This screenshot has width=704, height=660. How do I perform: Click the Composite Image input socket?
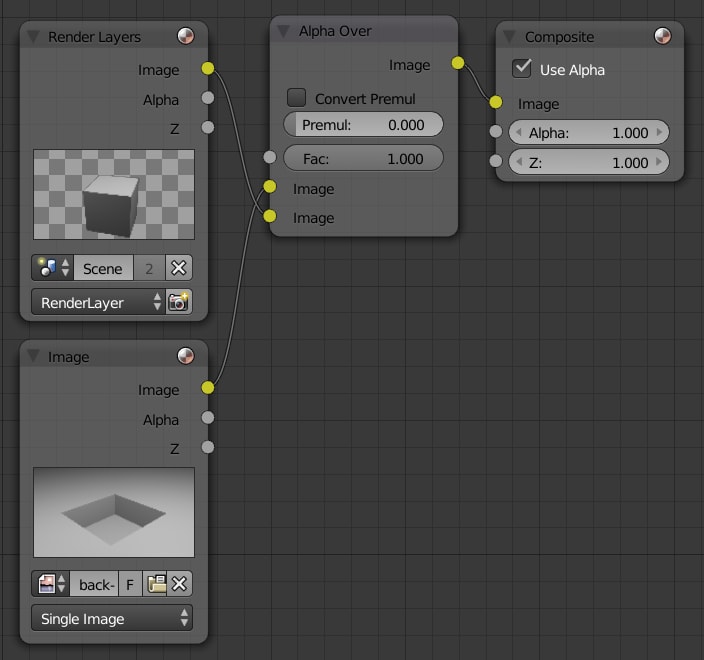[x=496, y=102]
